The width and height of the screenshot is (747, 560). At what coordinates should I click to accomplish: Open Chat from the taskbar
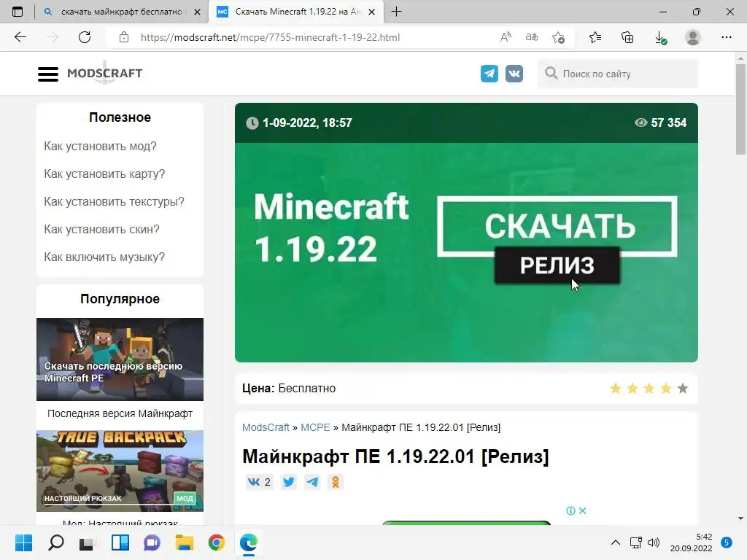click(152, 542)
